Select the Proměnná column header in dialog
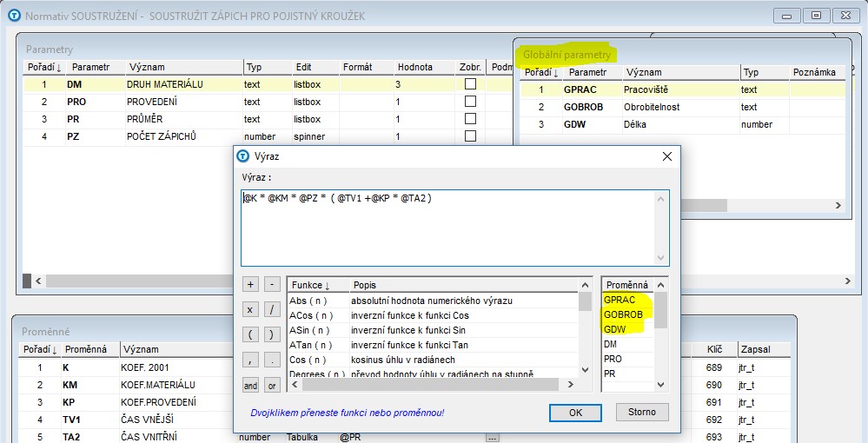 click(x=627, y=285)
